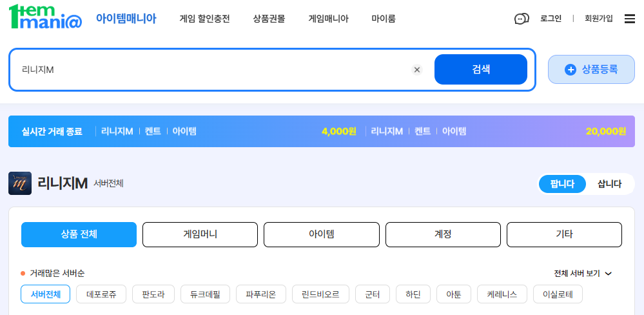Screen dimensions: 644x315
Task: Choose the 군터 server filter
Action: click(x=373, y=294)
